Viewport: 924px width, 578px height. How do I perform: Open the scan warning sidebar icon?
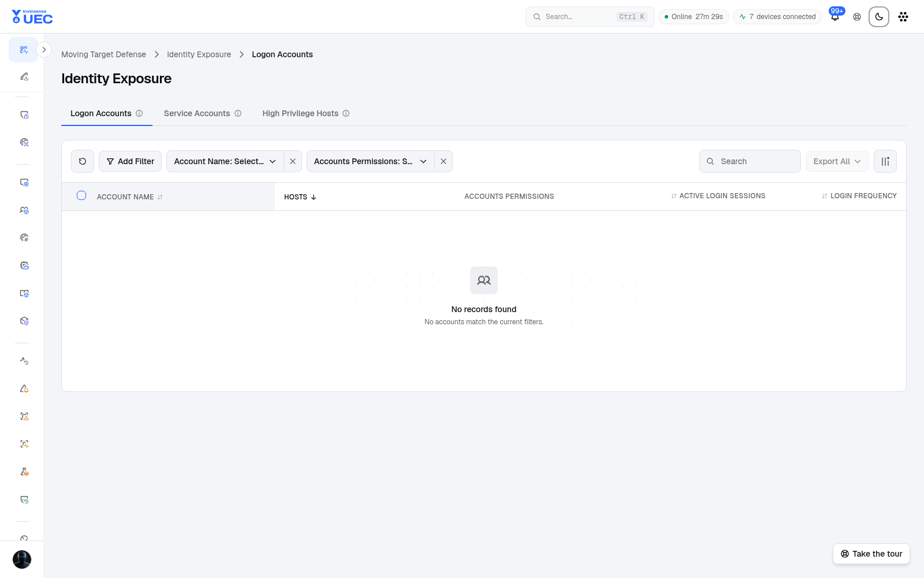coord(24,416)
